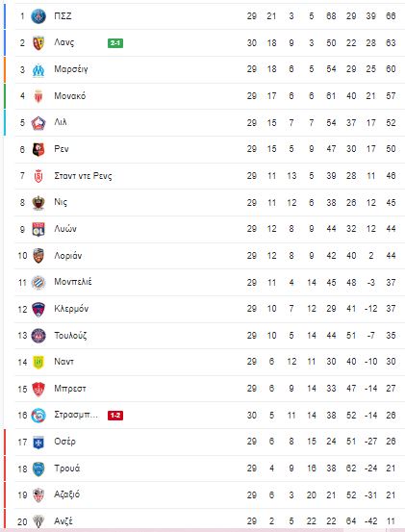Go to the Μονπελιέ team page
This screenshot has height=532, width=405.
coord(73,282)
